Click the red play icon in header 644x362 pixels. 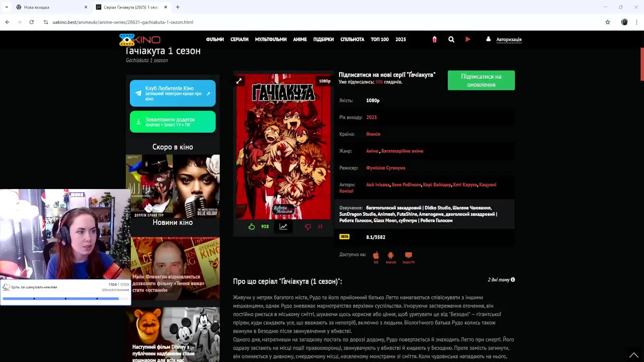point(468,39)
